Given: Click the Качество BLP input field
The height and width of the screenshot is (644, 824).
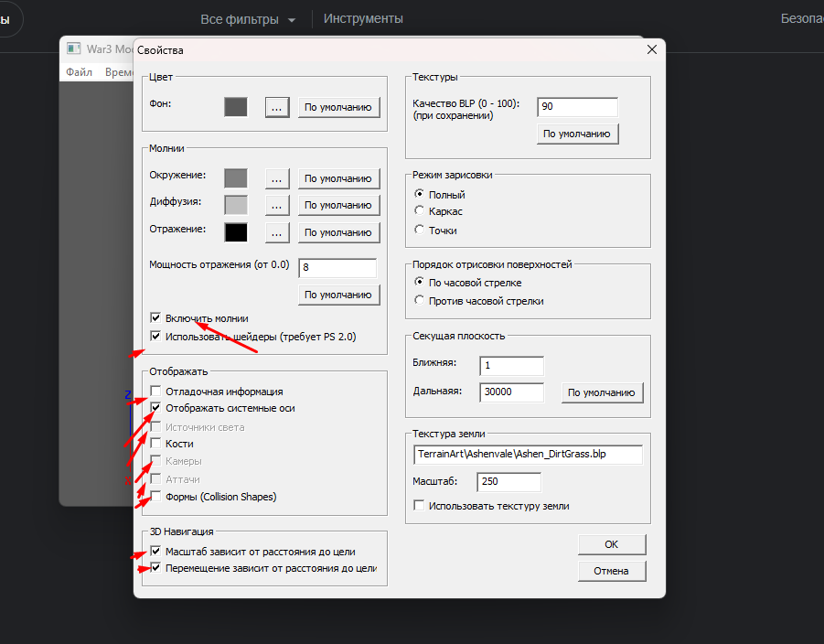Looking at the screenshot, I should pos(578,107).
